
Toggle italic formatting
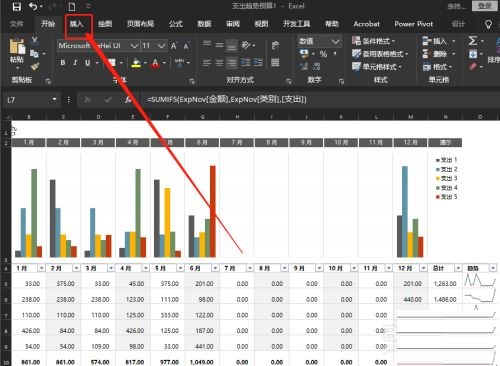click(75, 62)
